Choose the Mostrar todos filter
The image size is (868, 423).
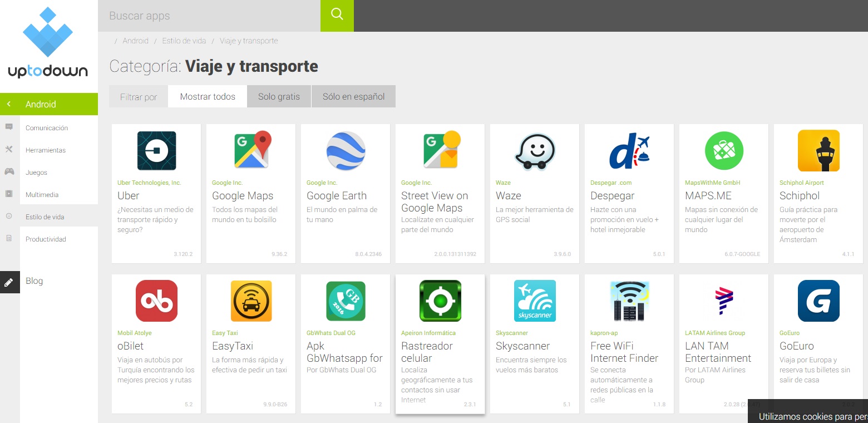point(208,96)
